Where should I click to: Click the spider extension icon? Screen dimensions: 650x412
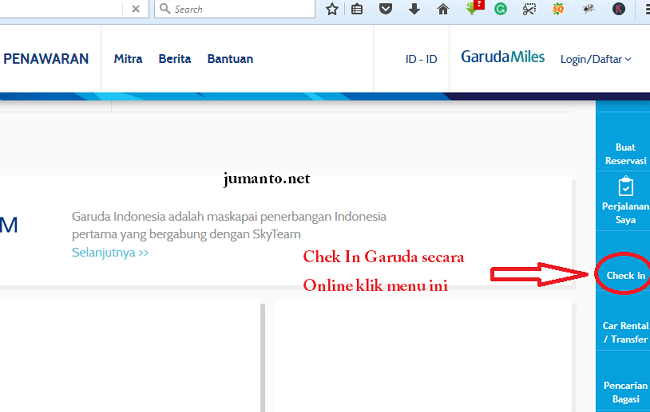[588, 9]
